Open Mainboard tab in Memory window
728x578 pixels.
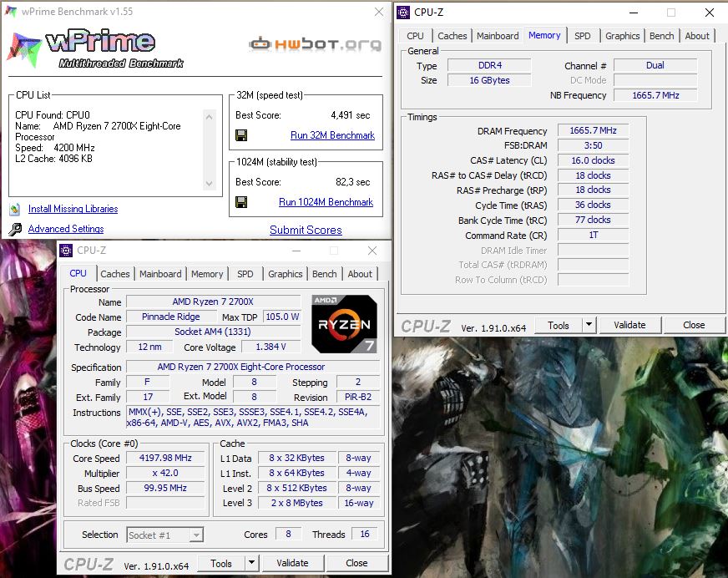tap(498, 36)
